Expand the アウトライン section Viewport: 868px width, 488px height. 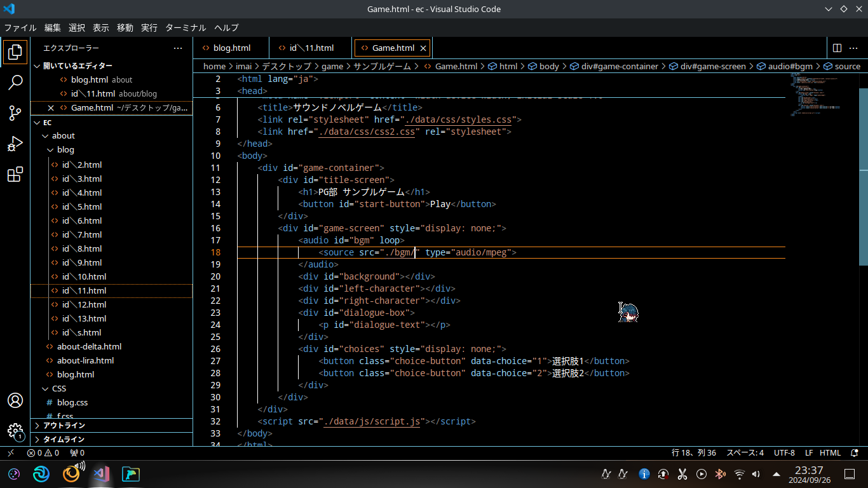[x=64, y=426]
